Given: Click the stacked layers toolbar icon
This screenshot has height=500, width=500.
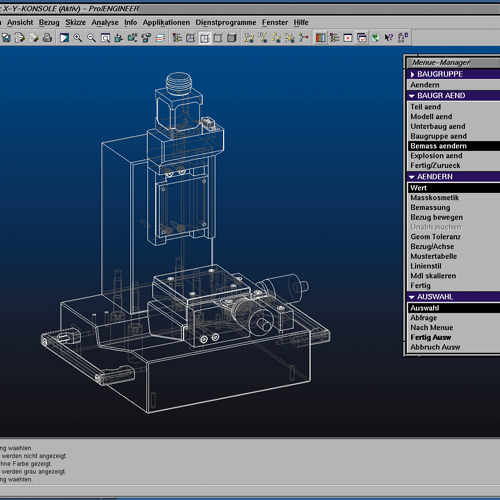Looking at the screenshot, I should 160,38.
